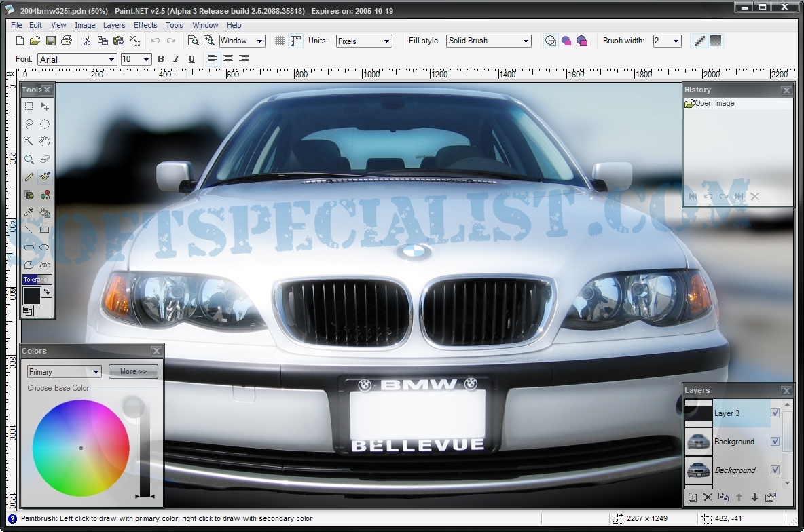Hide Layer 3 using its checkbox
Screen dimensions: 804x532
coord(775,413)
